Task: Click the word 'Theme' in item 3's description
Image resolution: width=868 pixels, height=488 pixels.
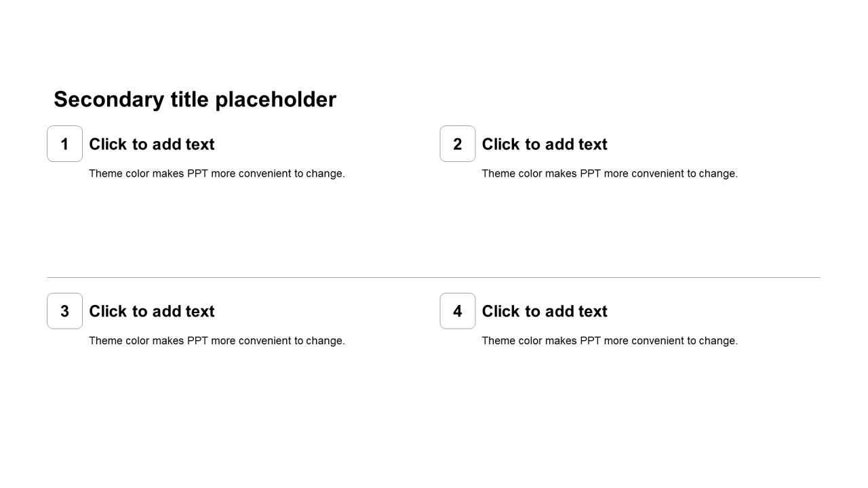Action: pos(105,341)
